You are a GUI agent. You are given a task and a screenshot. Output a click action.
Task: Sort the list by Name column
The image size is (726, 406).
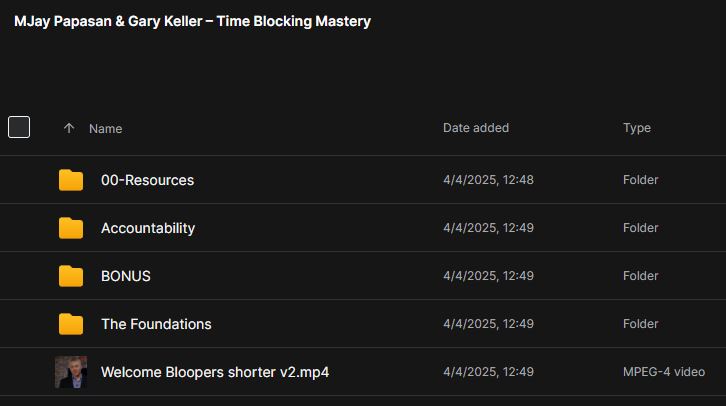click(106, 129)
